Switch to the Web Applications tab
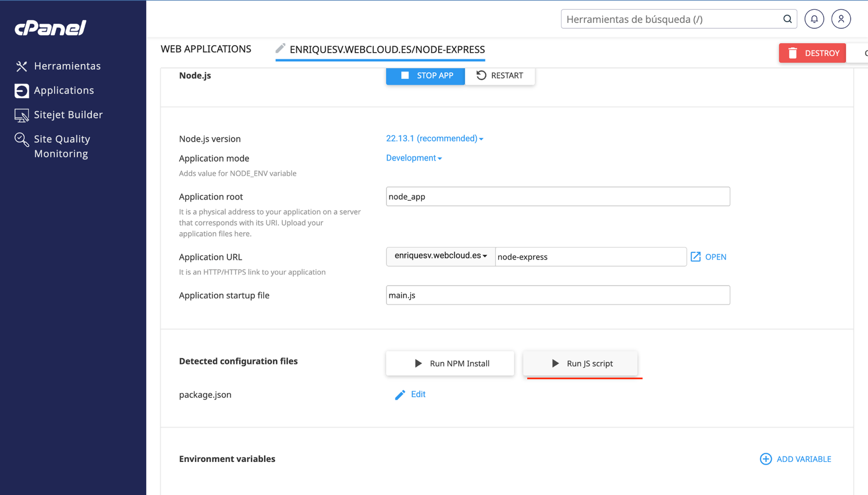This screenshot has height=495, width=868. tap(206, 49)
